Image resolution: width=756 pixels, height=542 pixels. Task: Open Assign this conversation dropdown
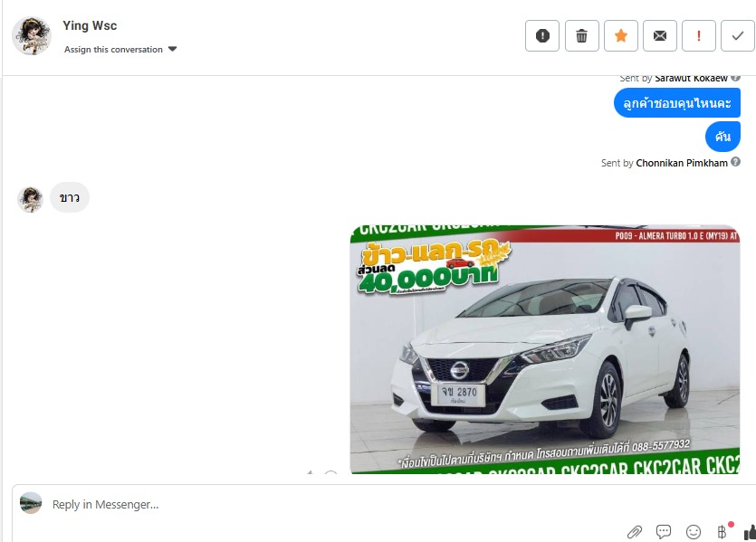tap(120, 49)
